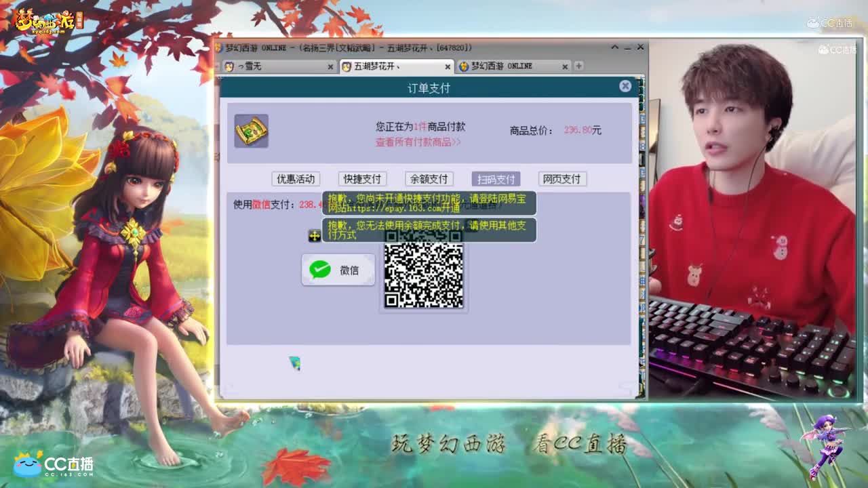This screenshot has height=488, width=868.
Task: Click the plus button to open a new tab
Action: [578, 66]
